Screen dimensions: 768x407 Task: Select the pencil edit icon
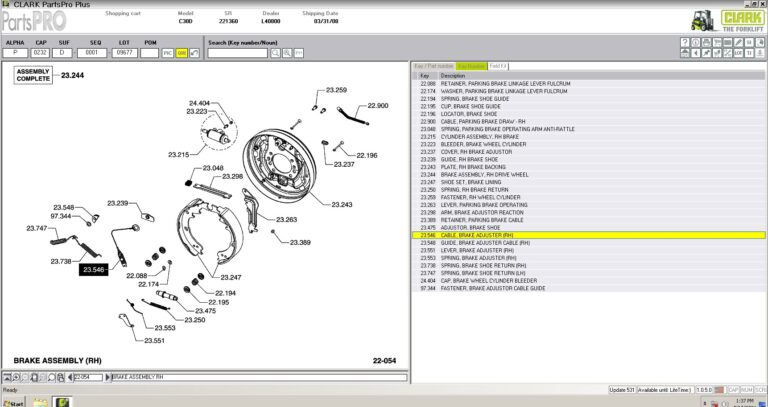tap(739, 42)
